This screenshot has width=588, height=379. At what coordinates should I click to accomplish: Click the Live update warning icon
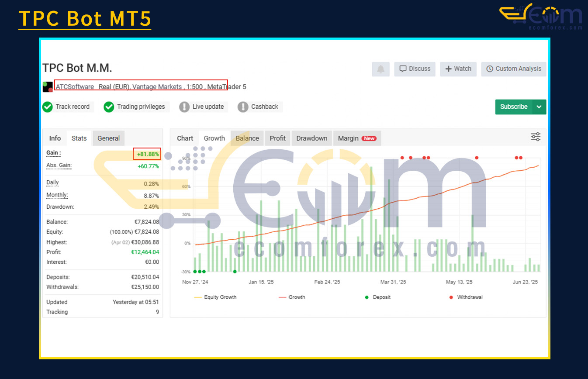tap(184, 107)
